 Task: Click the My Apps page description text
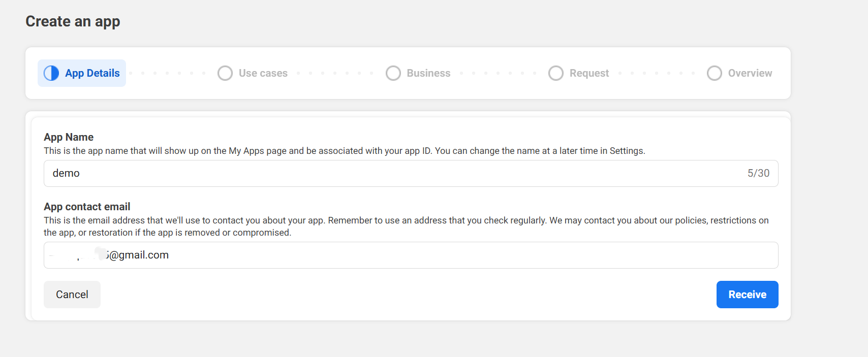point(344,151)
